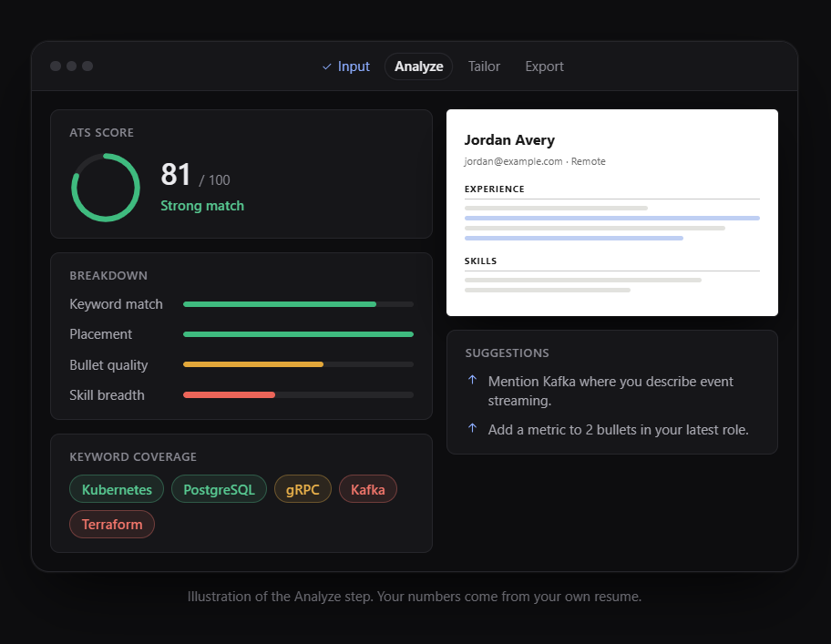
Task: Click the Skill breadth progress bar
Action: tap(298, 394)
